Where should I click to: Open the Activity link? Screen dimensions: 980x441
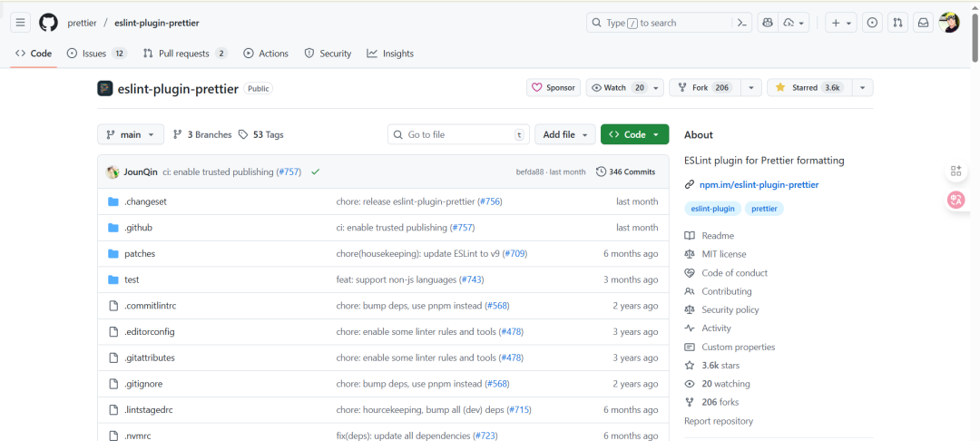point(708,328)
